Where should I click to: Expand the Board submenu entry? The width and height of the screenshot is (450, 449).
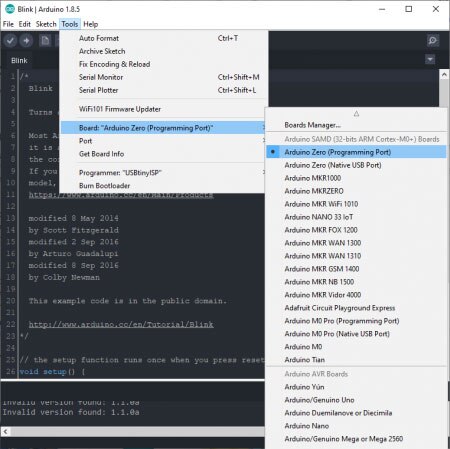click(x=163, y=128)
